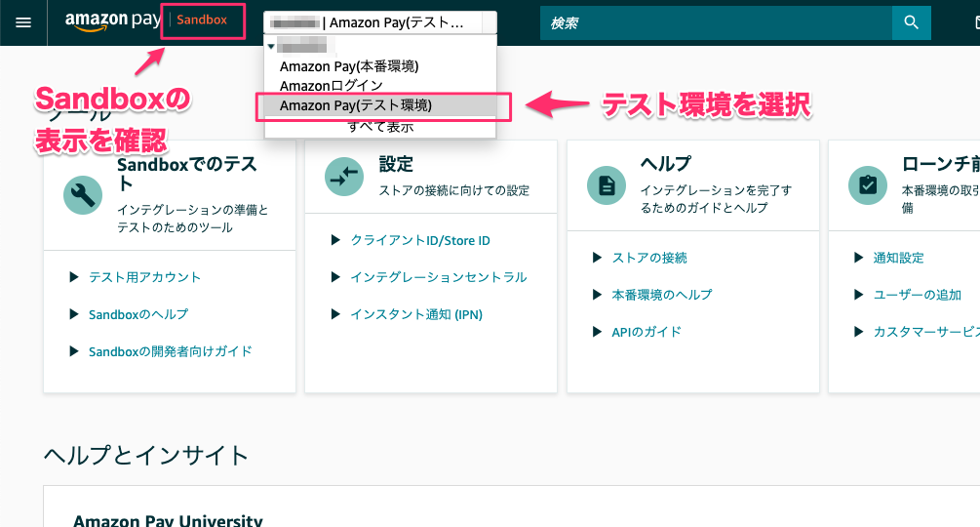The height and width of the screenshot is (527, 980).
Task: Click the arrows icon beside 設定
Action: coord(344,177)
